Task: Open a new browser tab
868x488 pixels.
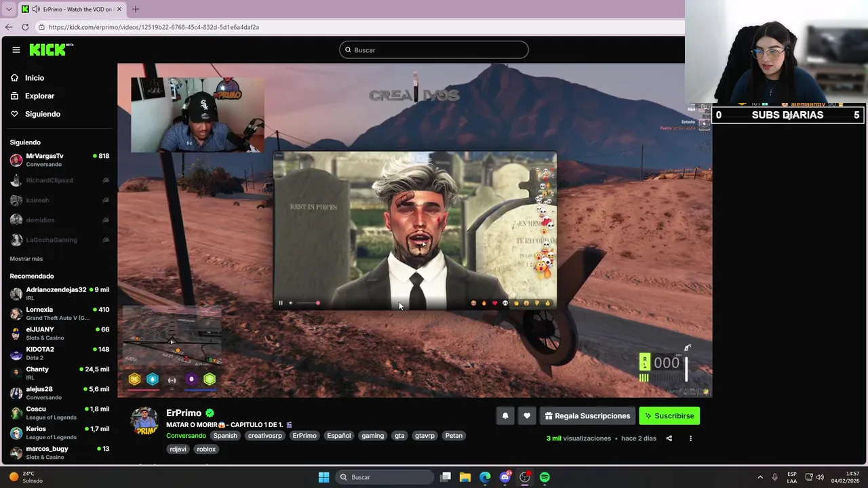Action: point(135,9)
